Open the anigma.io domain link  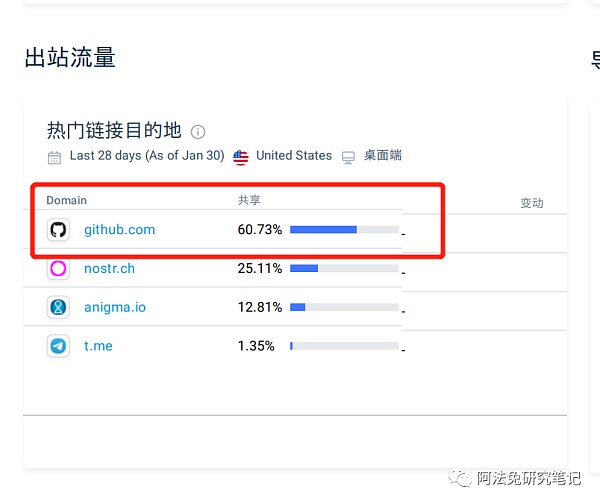(x=114, y=307)
